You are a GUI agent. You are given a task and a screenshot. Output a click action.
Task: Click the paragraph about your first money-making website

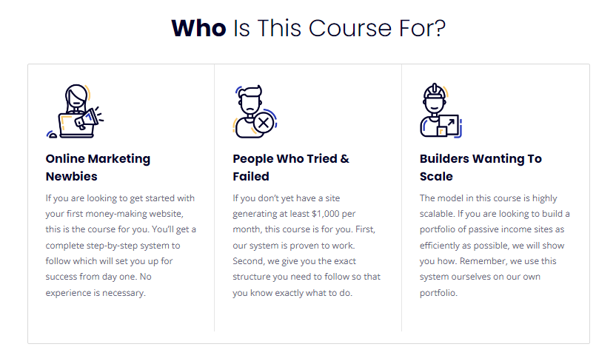click(121, 246)
